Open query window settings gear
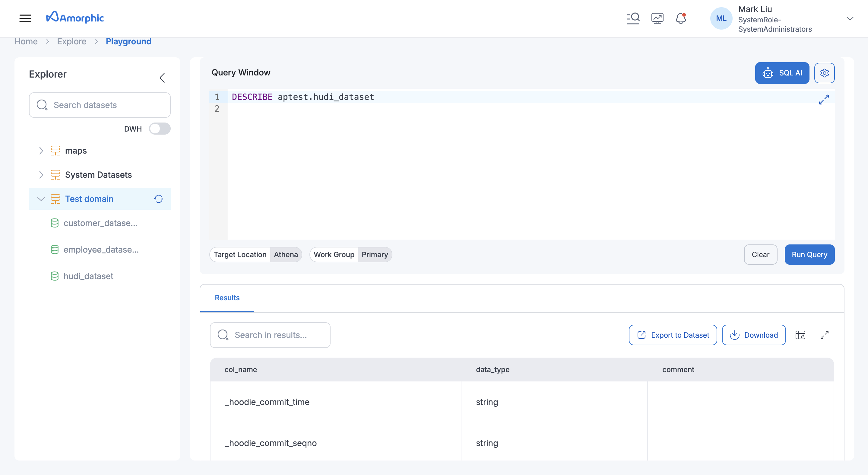 tap(825, 73)
